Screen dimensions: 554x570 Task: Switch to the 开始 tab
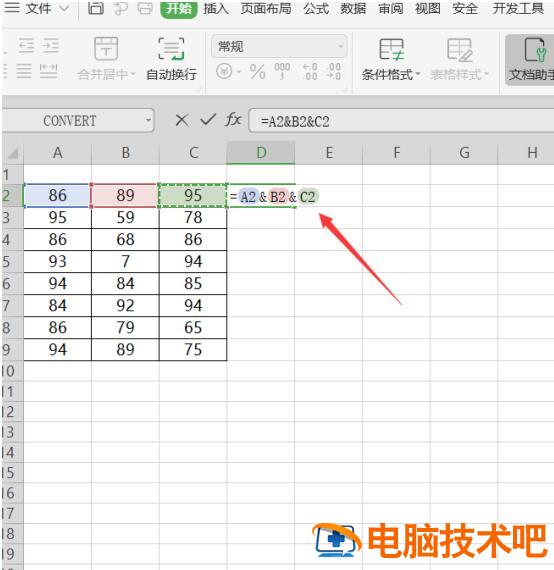tap(179, 9)
